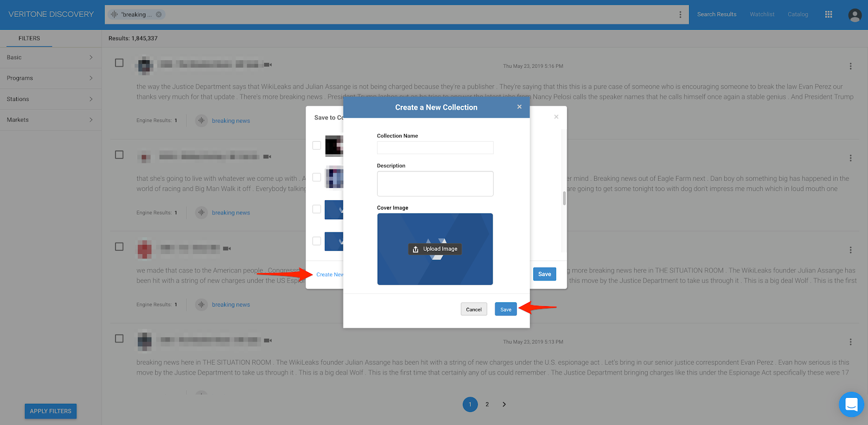
Task: Go to the next results page arrow
Action: (504, 404)
